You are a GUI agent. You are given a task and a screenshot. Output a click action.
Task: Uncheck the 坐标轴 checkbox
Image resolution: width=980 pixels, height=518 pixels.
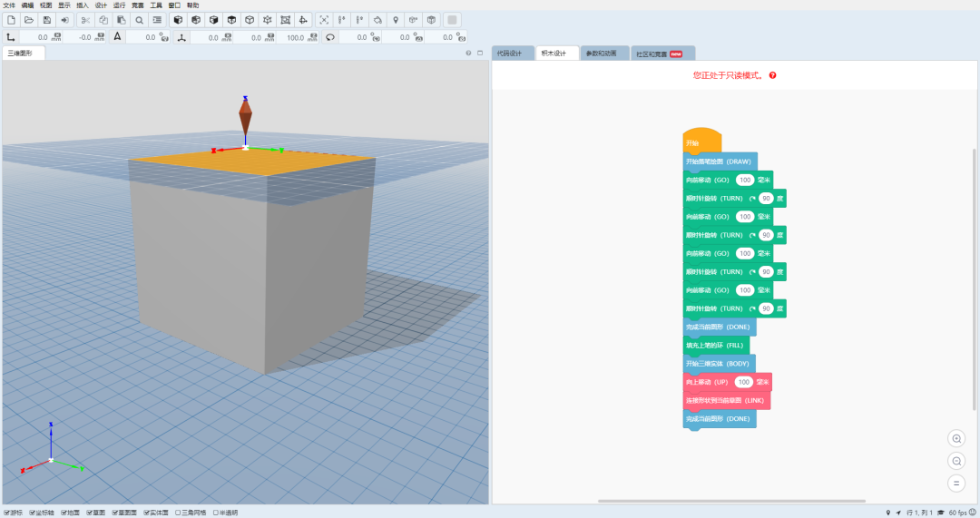click(33, 513)
